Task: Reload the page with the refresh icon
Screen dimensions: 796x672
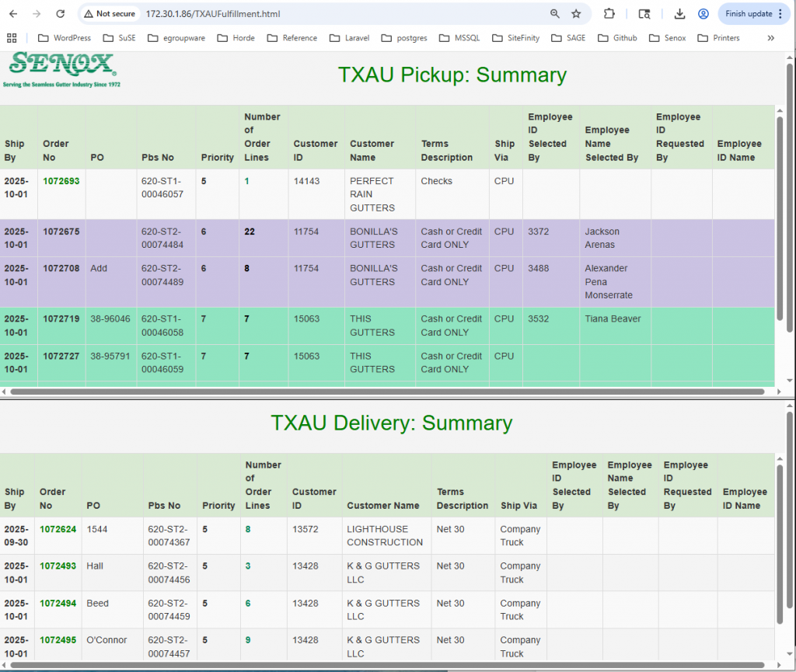Action: [x=61, y=14]
